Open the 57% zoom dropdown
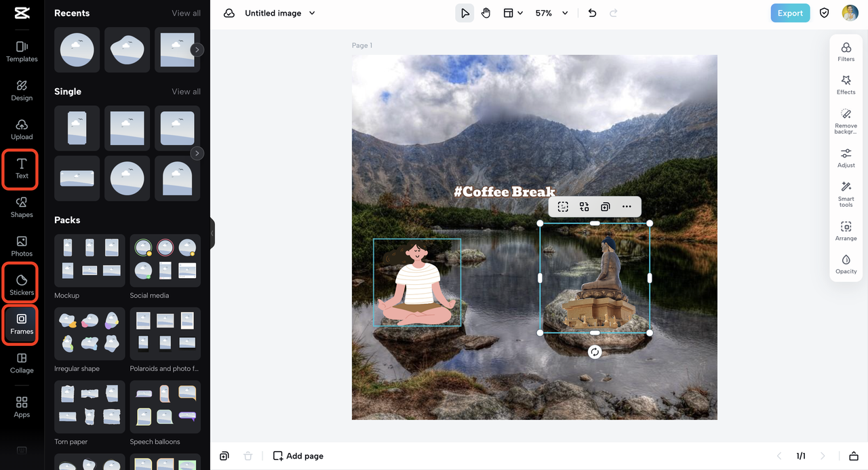The width and height of the screenshot is (868, 470). 551,13
